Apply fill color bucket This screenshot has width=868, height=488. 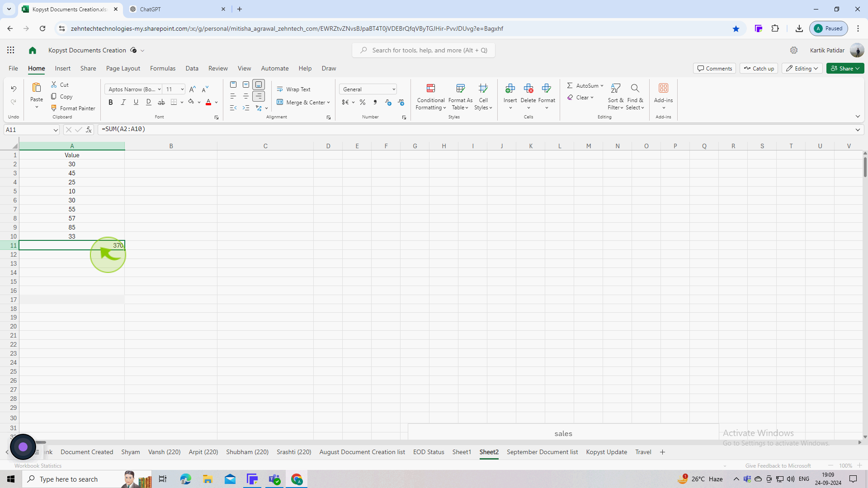point(191,102)
